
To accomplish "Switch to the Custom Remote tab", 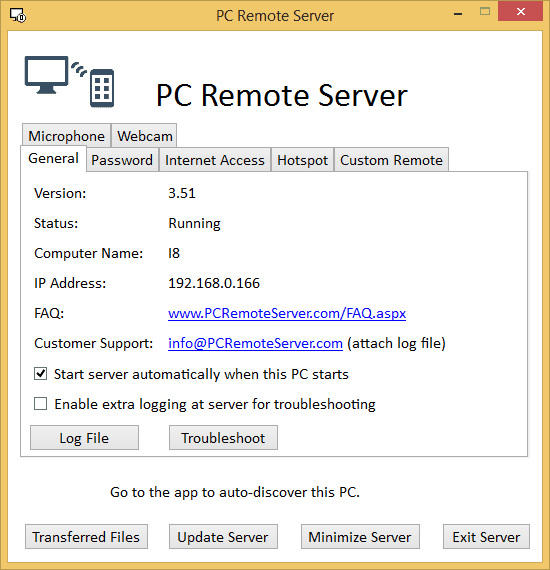I will (x=392, y=160).
